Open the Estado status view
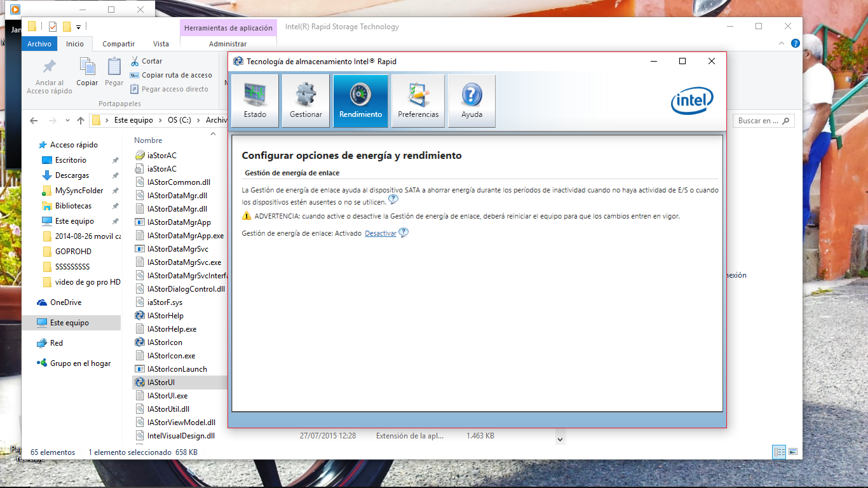The height and width of the screenshot is (488, 868). tap(255, 101)
